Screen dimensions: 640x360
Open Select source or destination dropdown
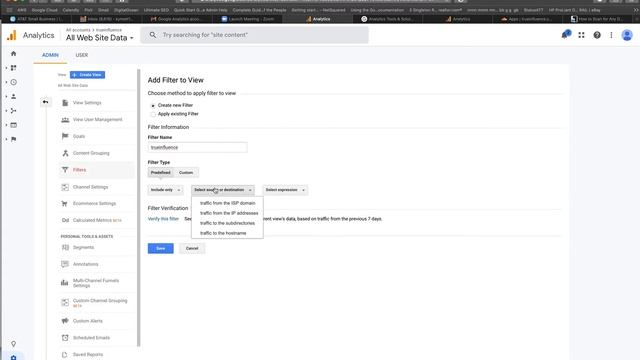click(223, 190)
